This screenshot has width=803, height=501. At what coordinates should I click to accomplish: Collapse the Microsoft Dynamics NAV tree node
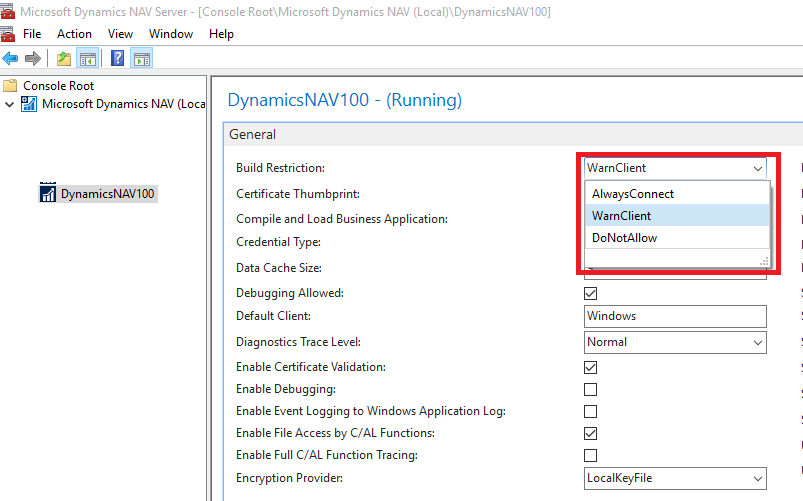click(9, 105)
